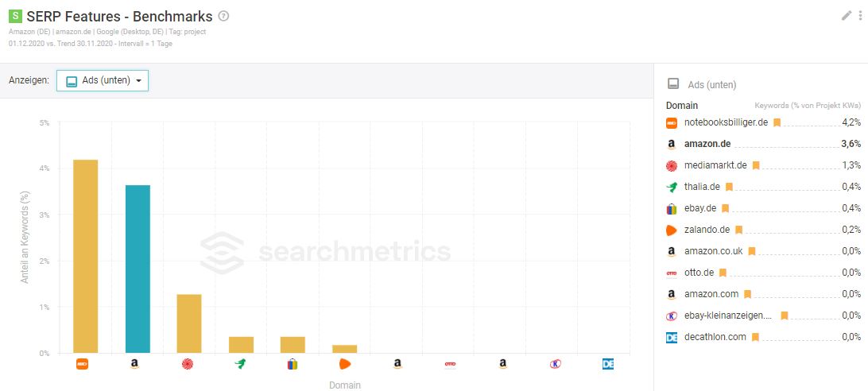This screenshot has height=391, width=868.
Task: Click the Domain column header
Action: coord(681,105)
